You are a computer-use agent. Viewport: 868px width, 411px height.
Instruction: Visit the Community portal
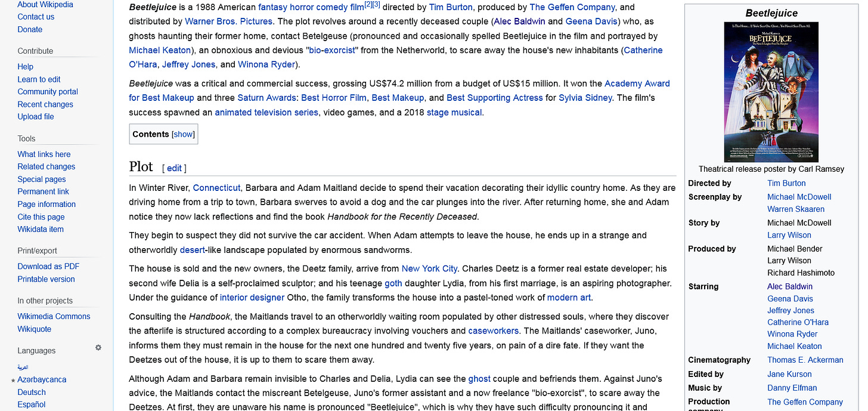pyautogui.click(x=48, y=92)
